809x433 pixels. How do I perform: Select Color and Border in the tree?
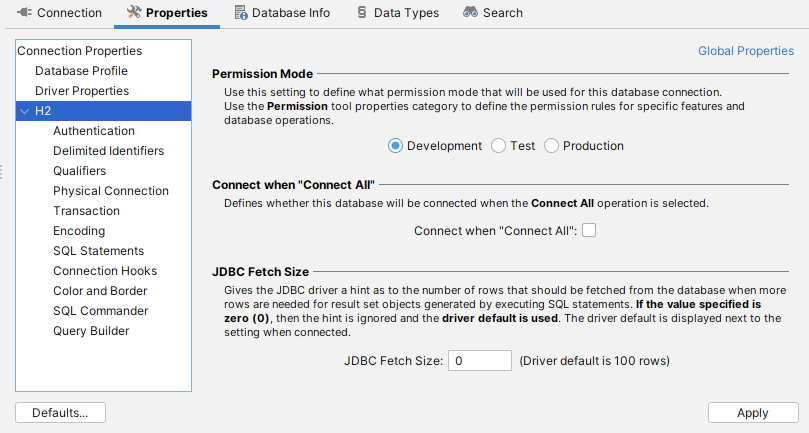(x=100, y=291)
